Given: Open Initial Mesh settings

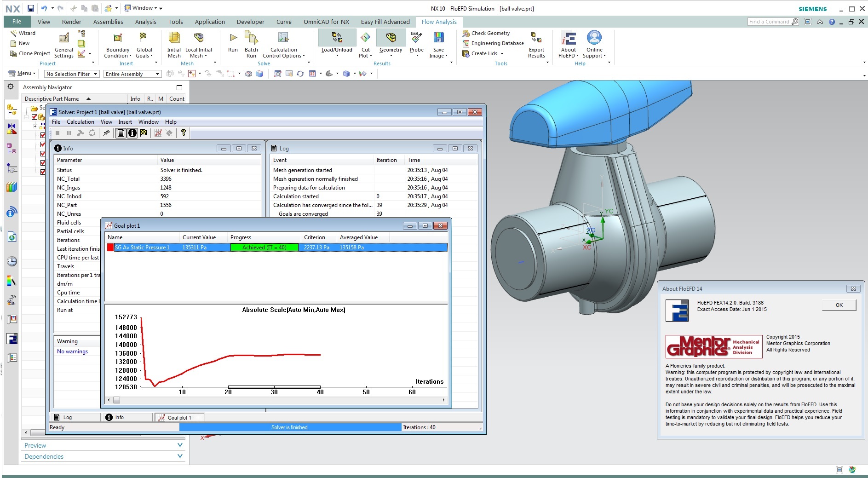Looking at the screenshot, I should coord(174,45).
